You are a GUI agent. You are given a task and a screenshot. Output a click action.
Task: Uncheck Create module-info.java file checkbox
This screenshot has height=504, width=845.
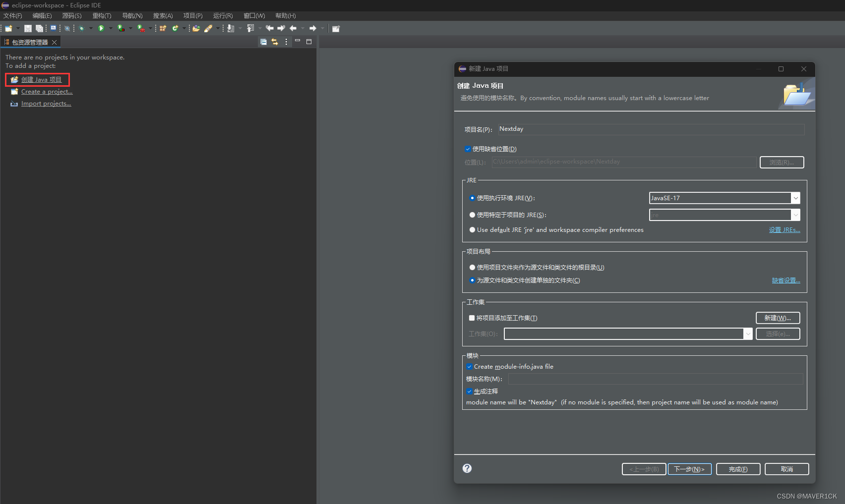pyautogui.click(x=469, y=366)
